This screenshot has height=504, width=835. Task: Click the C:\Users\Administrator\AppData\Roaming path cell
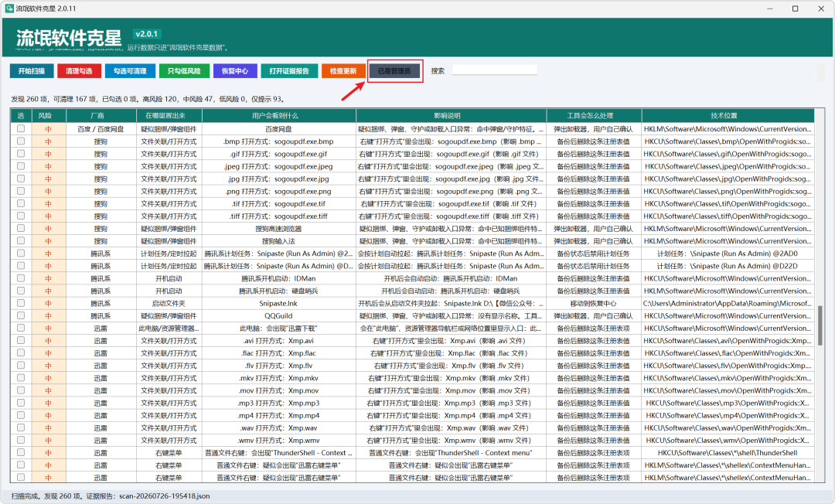728,303
